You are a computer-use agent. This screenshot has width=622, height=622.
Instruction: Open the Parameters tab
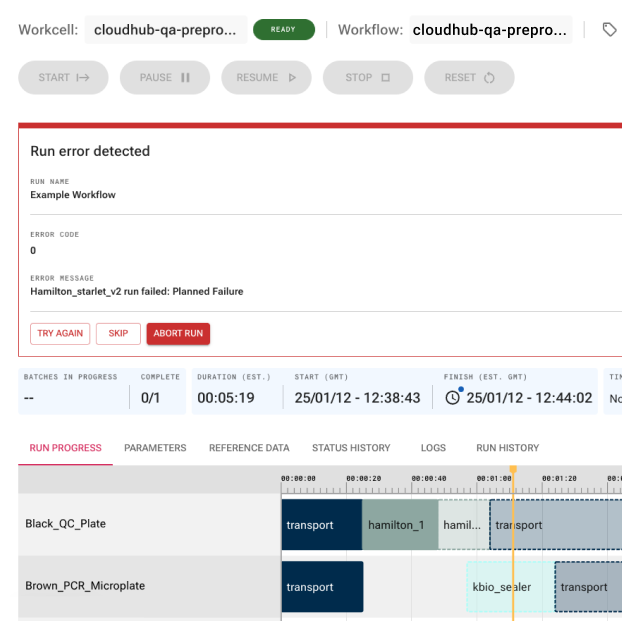(155, 448)
